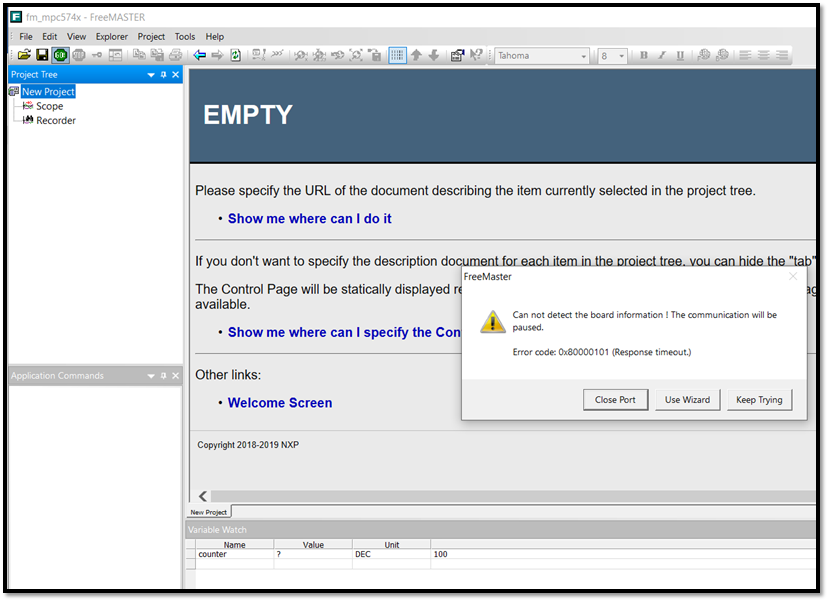Open the Project Tree panel dropdown arrow
Screen dimensions: 829x602
[151, 75]
